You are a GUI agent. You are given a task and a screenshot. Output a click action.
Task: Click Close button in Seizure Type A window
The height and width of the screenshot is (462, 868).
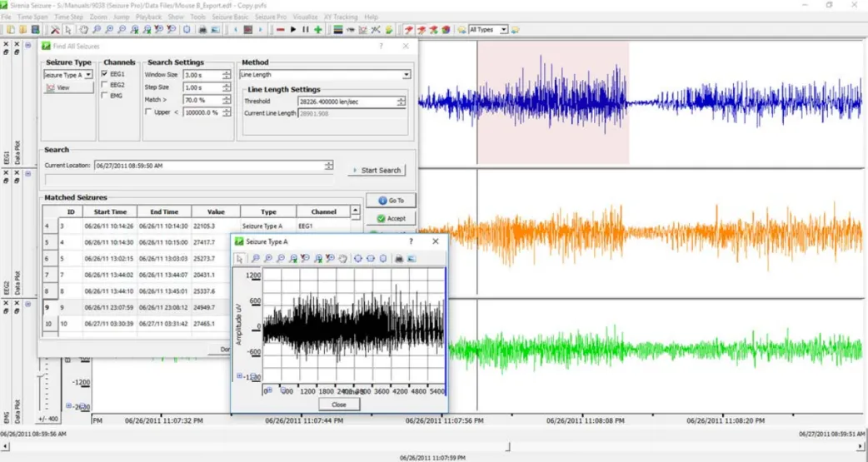(339, 405)
